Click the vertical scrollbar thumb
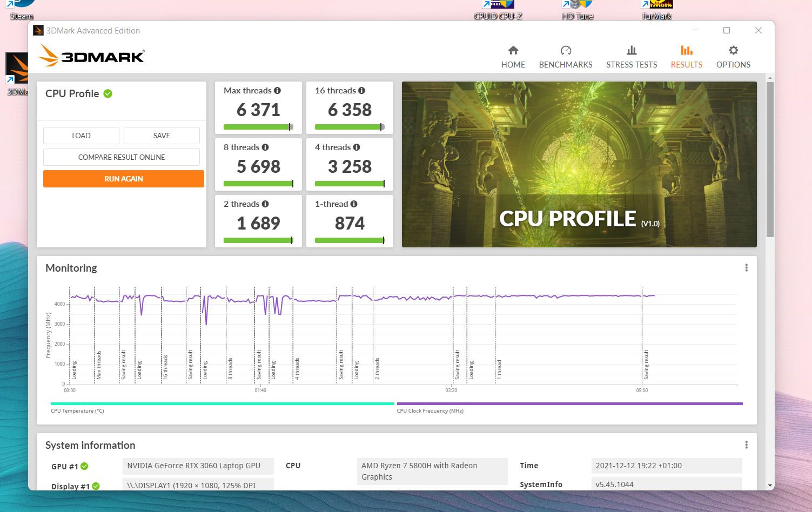 point(770,159)
